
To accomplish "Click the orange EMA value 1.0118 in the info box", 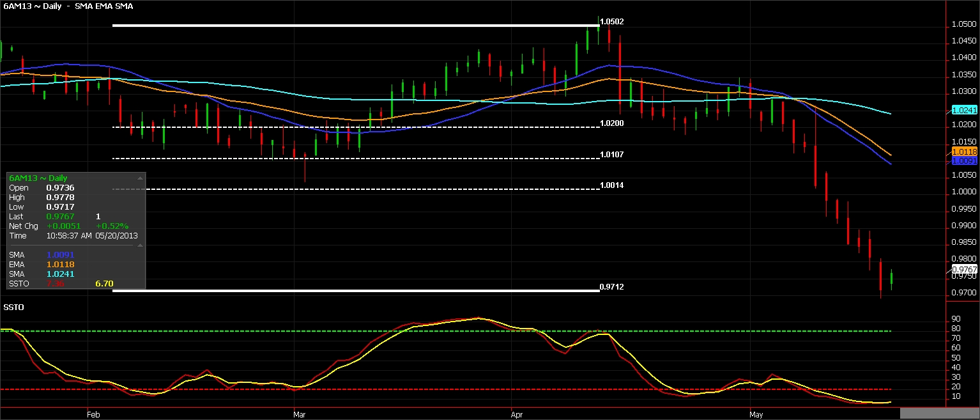I will [x=59, y=265].
